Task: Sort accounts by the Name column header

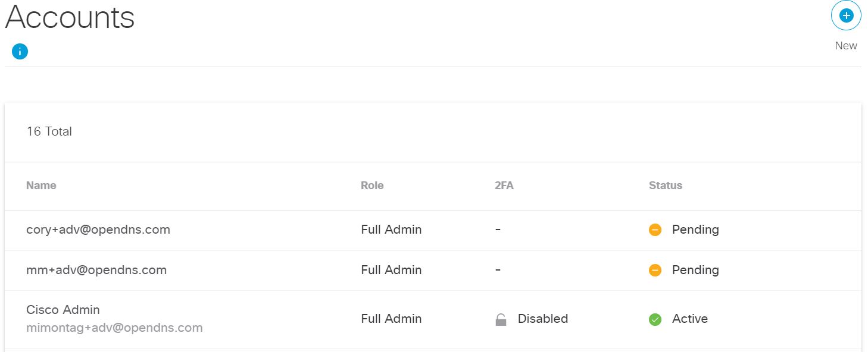Action: (41, 186)
